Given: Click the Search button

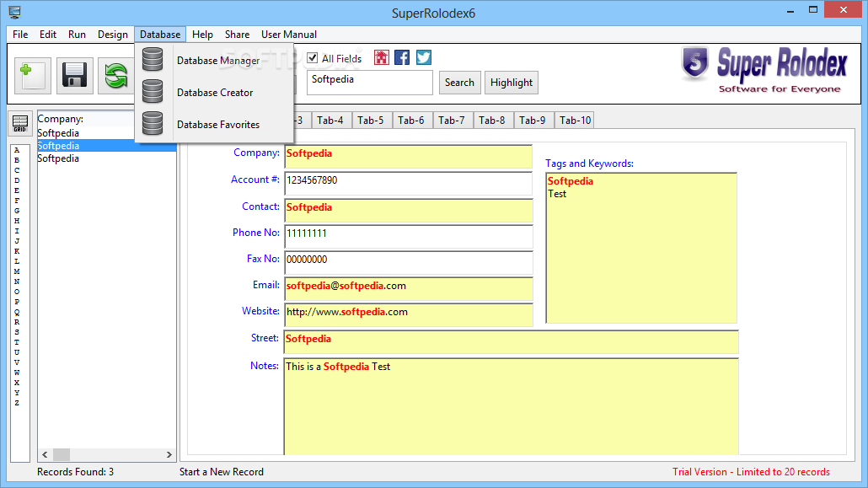Looking at the screenshot, I should tap(459, 83).
